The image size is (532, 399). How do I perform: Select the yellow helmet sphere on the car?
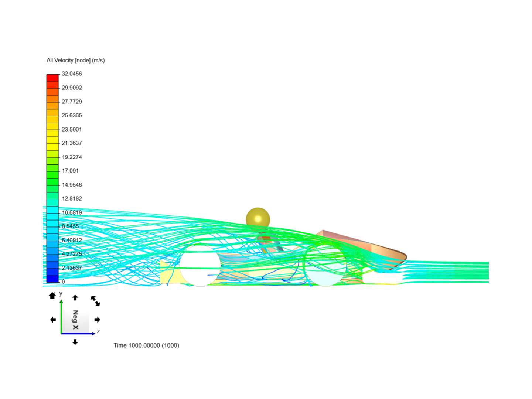point(258,219)
